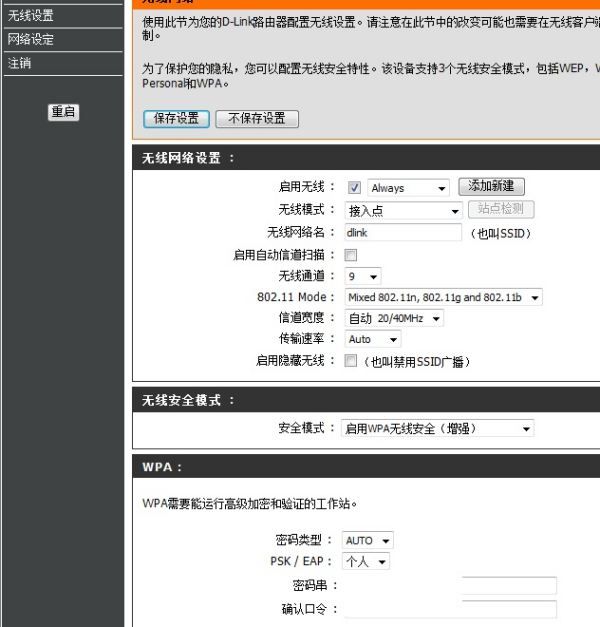The width and height of the screenshot is (600, 627).
Task: Expand the 802.11 Mode dropdown
Action: [443, 298]
